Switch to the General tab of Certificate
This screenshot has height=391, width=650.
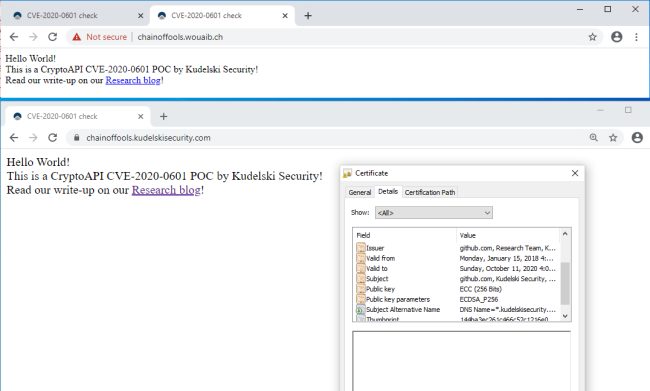[360, 192]
